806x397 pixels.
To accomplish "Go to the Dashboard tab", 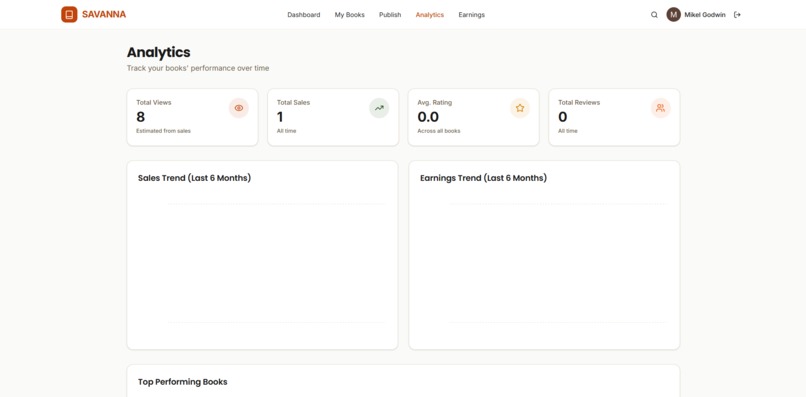I will tap(304, 15).
